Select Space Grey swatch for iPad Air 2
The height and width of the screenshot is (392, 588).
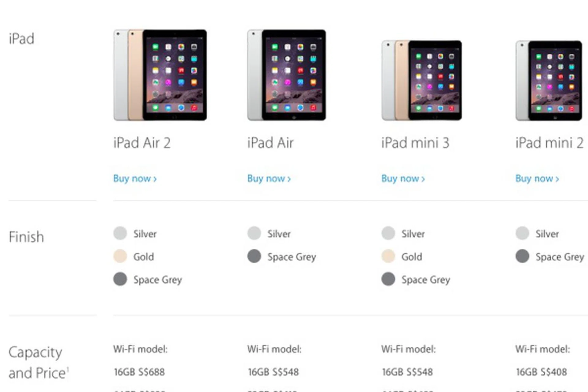coord(120,279)
